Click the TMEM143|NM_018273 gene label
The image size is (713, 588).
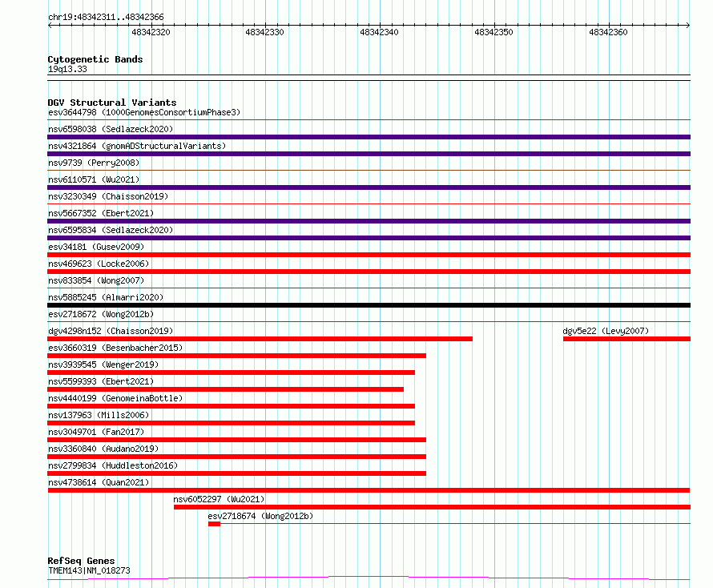tap(89, 570)
